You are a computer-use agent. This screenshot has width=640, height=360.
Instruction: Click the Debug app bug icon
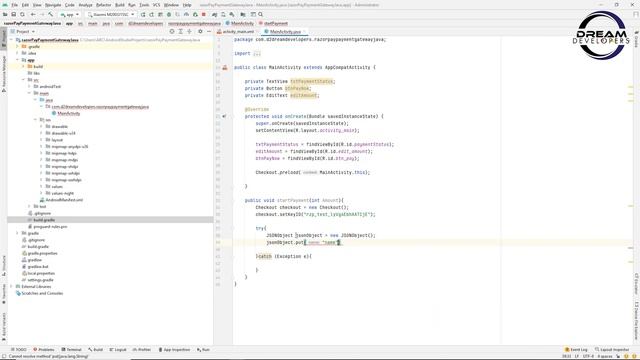coord(169,14)
